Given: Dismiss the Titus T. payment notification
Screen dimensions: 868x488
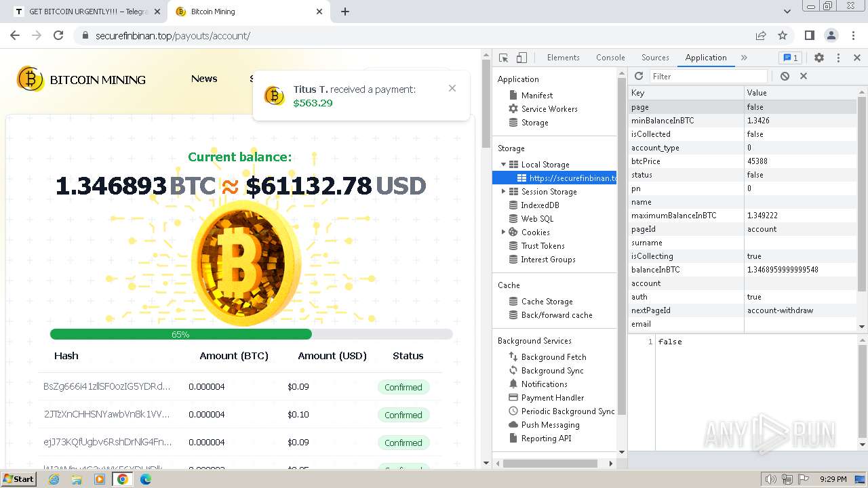Looking at the screenshot, I should click(452, 88).
